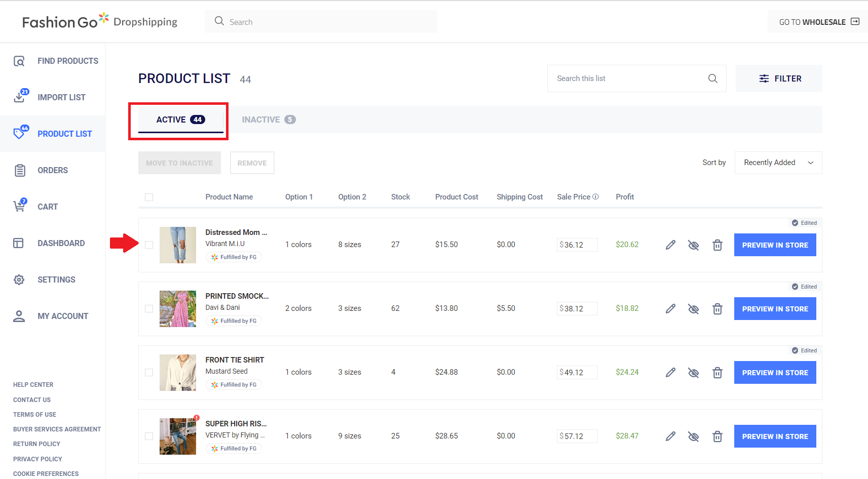Click the trash icon for PRINTED SMOCK product
This screenshot has width=868, height=479.
click(717, 309)
